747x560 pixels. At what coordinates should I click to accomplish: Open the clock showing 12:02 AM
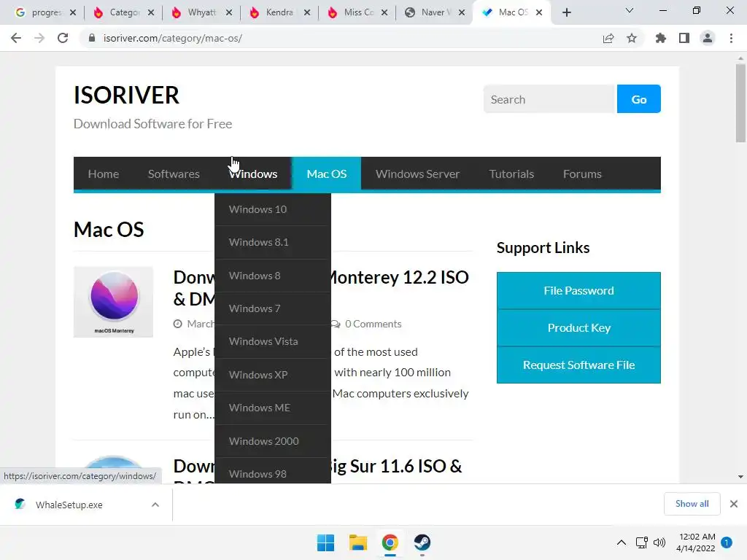[695, 542]
